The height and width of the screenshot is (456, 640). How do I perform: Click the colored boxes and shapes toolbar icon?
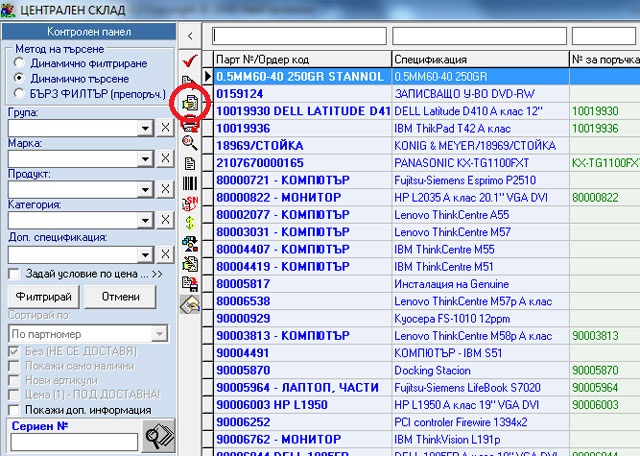click(x=190, y=244)
